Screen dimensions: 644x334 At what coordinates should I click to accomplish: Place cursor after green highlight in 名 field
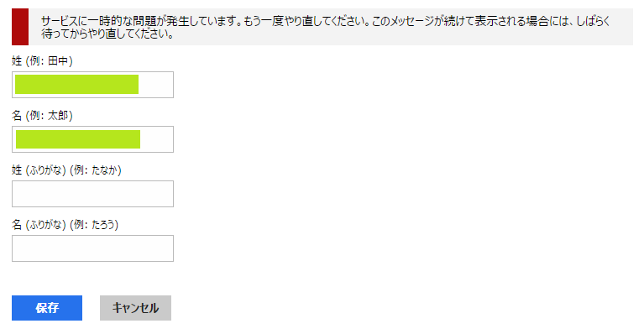(x=156, y=139)
